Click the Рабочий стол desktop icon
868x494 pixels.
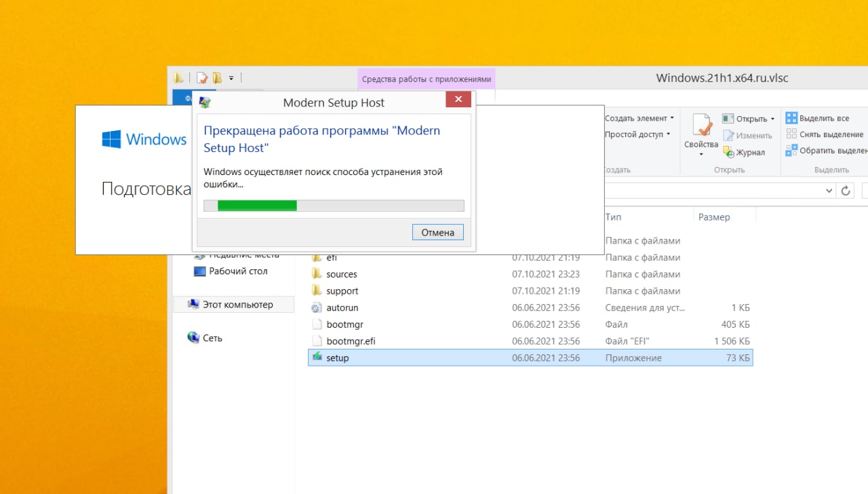[x=199, y=271]
